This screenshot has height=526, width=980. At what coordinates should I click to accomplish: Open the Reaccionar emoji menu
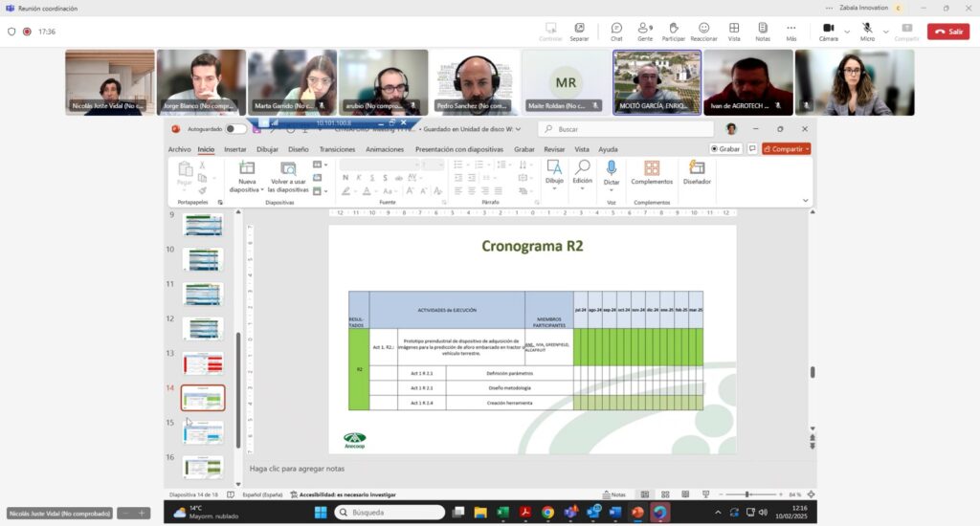703,32
